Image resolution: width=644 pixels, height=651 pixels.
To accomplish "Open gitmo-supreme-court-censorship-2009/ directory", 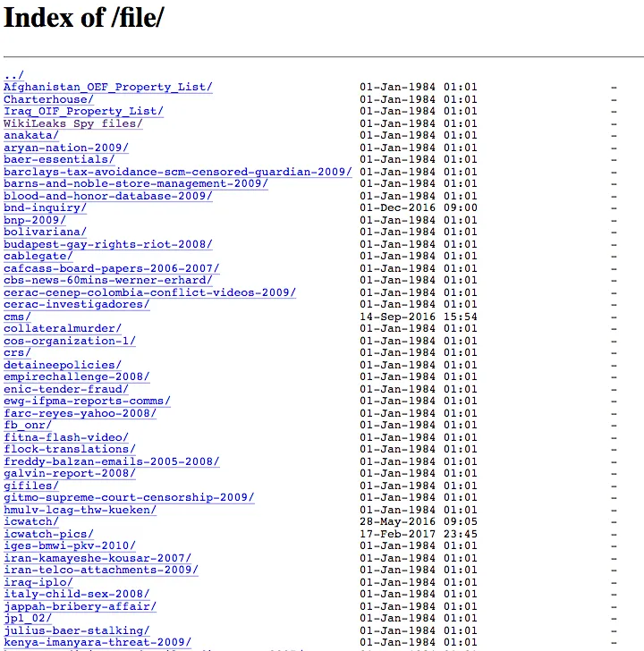I will click(x=129, y=496).
